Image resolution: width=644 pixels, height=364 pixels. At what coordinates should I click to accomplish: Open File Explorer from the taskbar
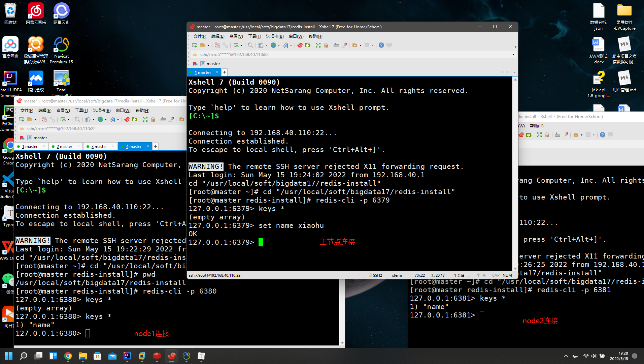pyautogui.click(x=83, y=356)
